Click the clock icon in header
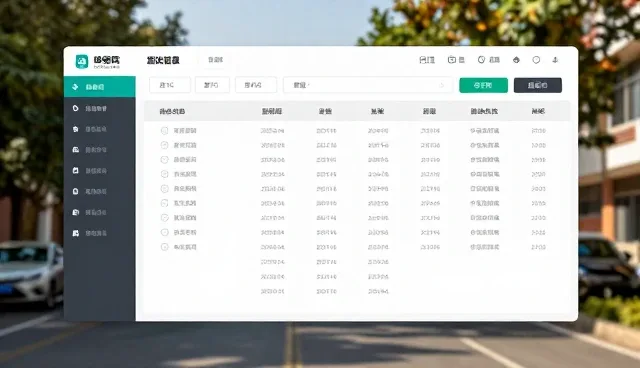 (481, 60)
